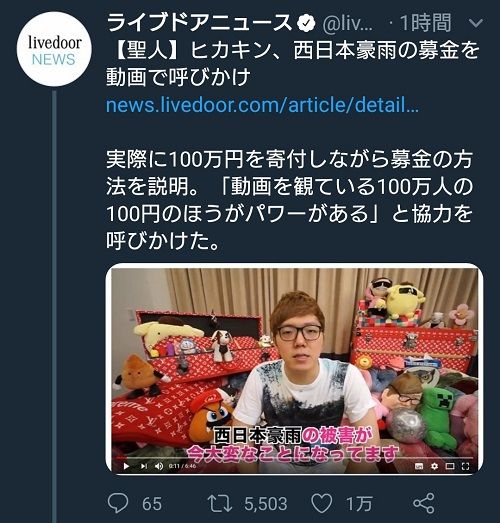Screen dimensions: 500x523
Task: Open video settings gear icon
Action: [x=434, y=466]
